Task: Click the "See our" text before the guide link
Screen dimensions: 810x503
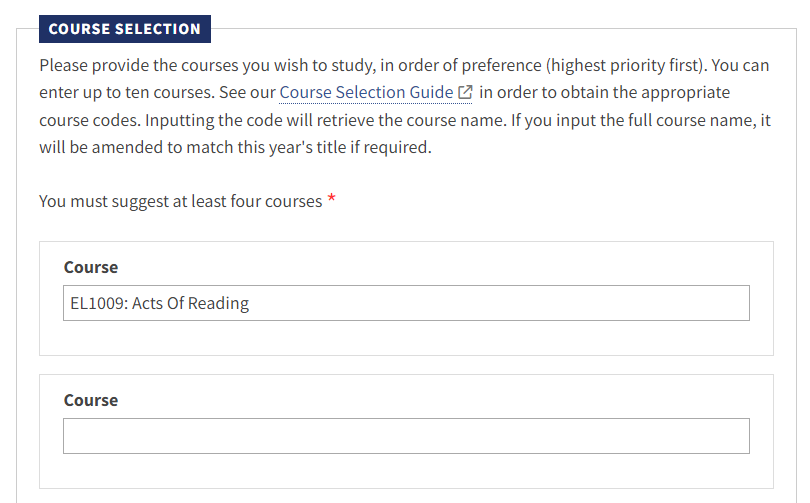Action: 246,92
